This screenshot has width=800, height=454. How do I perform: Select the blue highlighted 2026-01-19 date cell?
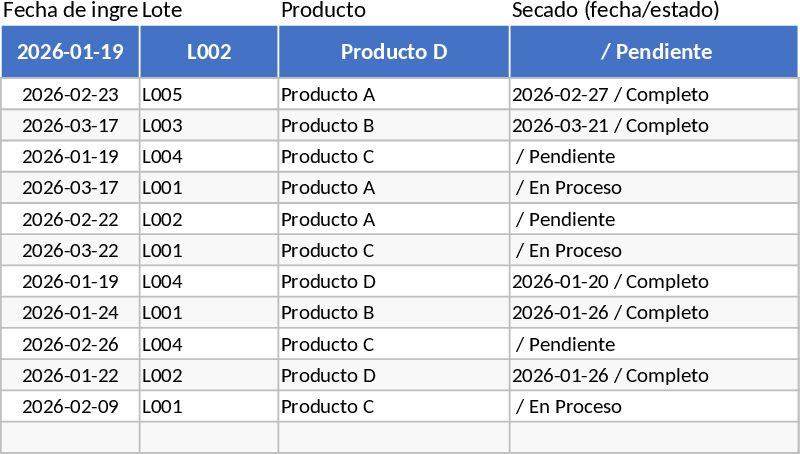coord(70,52)
